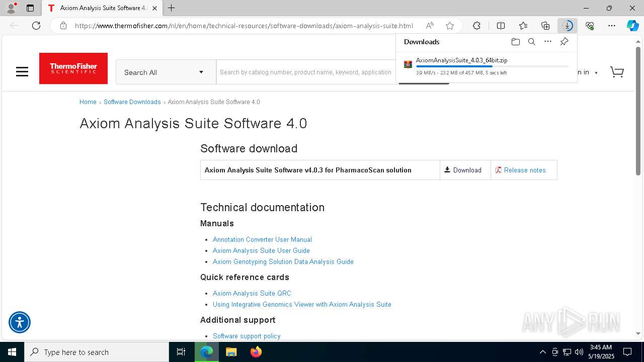Toggle the Downloads toolbar button
Screen dimensions: 644x362
point(568,26)
